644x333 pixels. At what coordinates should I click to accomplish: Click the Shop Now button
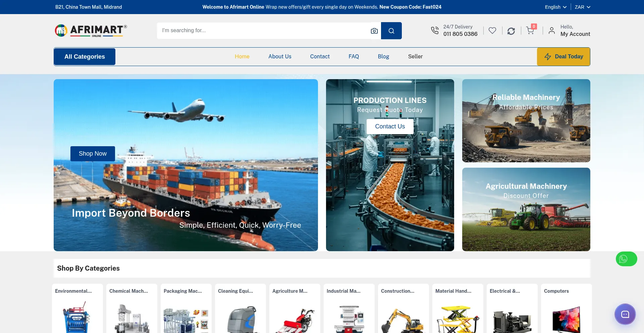(93, 154)
